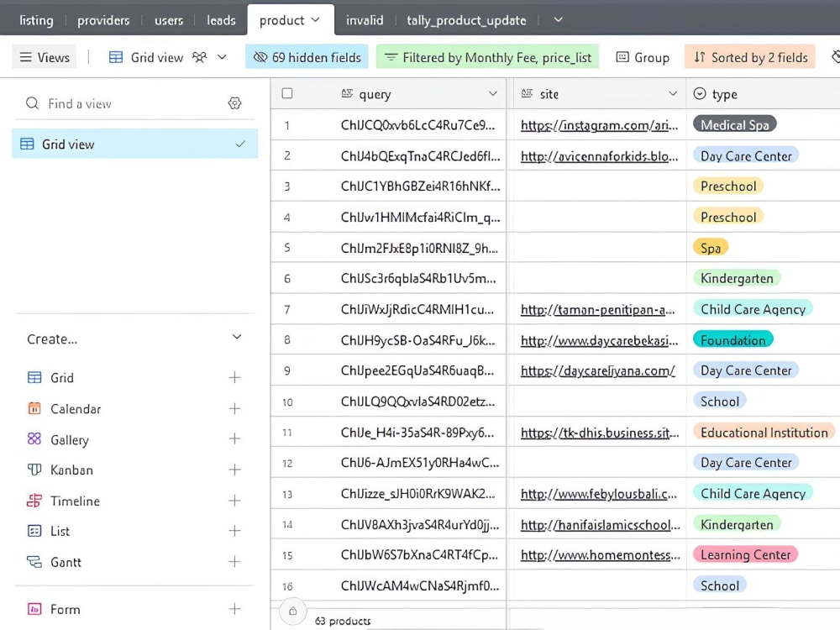Open product tab dropdown arrow
Screen dimensions: 840x630
pyautogui.click(x=316, y=20)
